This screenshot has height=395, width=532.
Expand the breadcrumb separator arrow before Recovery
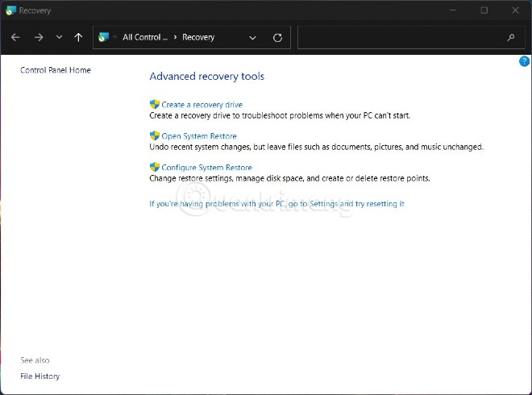[175, 37]
